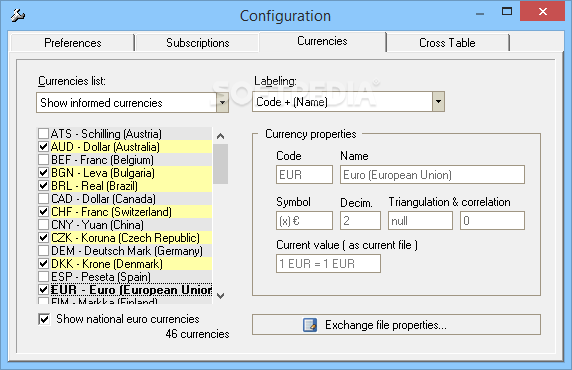
Task: Close the Configuration window
Action: point(542,12)
